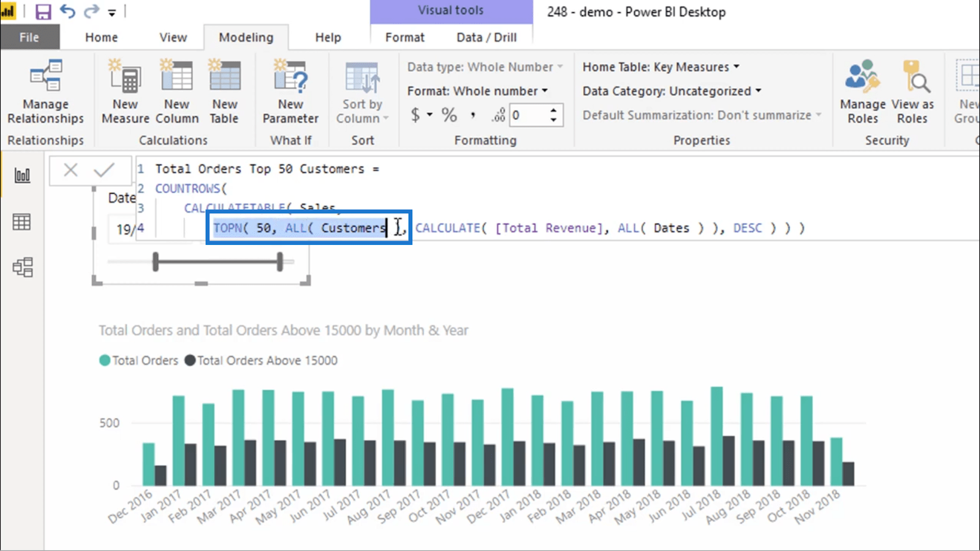
Task: Open the Help ribbon tab
Action: click(x=328, y=37)
